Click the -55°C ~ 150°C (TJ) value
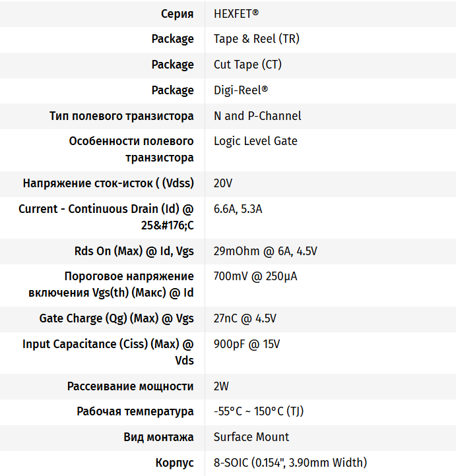This screenshot has width=456, height=476. pos(259,411)
